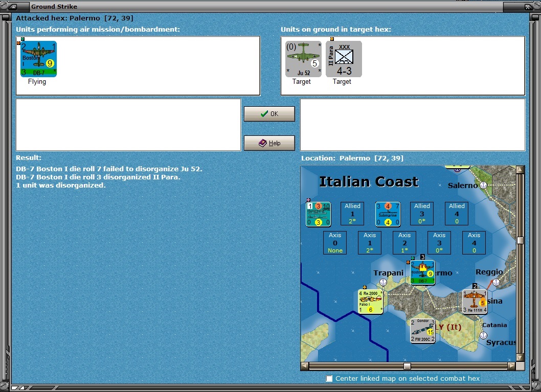Click the map scroll left arrow
The image size is (541, 392).
[x=305, y=366]
